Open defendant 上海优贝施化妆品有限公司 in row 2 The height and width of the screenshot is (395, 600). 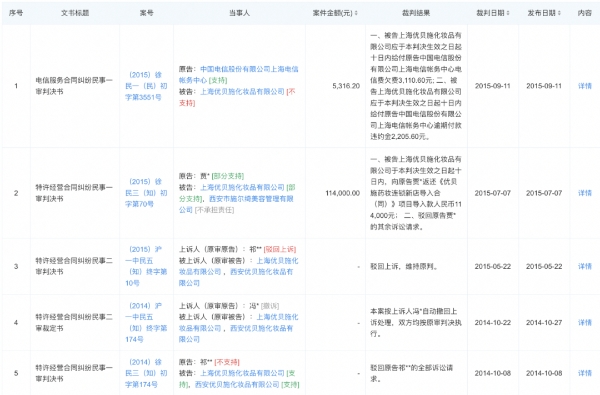[243, 187]
